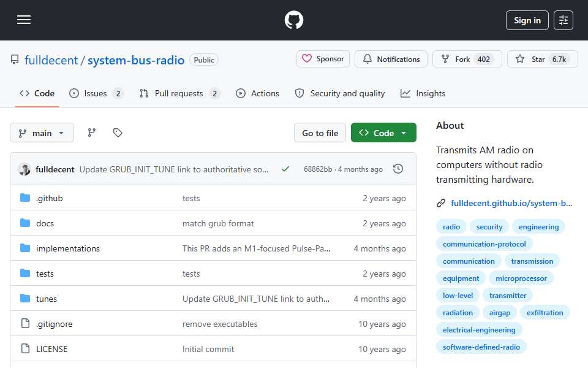Select the transmission topic tag
The height and width of the screenshot is (368, 588).
coord(532,261)
